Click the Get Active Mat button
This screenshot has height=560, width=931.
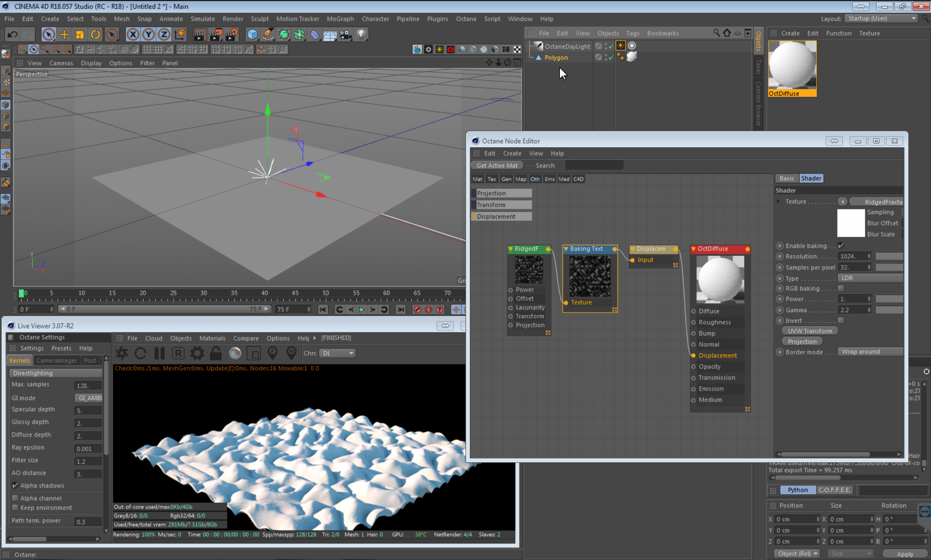(497, 165)
